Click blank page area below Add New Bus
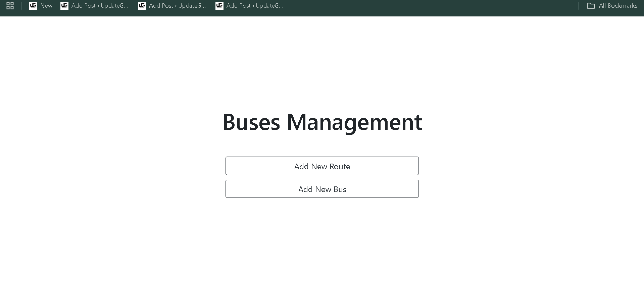Screen dimensions: 644x286 tap(322, 241)
